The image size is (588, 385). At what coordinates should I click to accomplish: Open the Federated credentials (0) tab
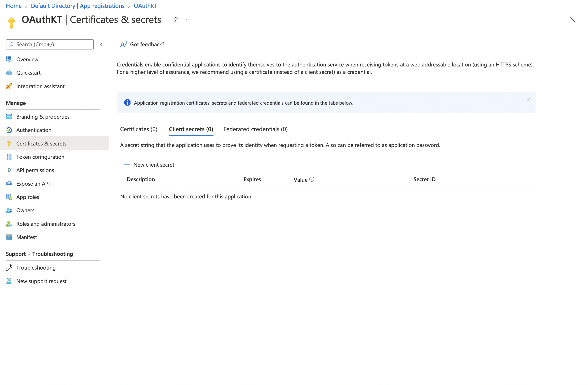pos(255,129)
